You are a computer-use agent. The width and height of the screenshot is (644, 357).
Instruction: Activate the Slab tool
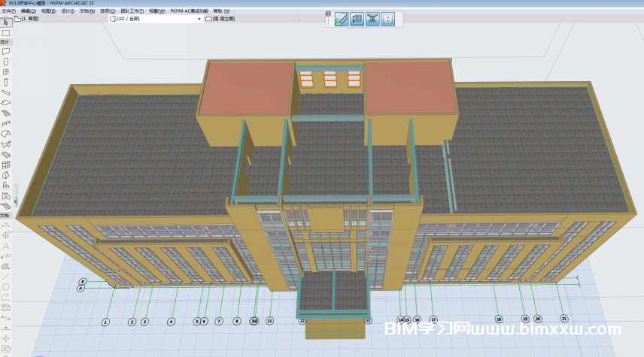[5, 102]
